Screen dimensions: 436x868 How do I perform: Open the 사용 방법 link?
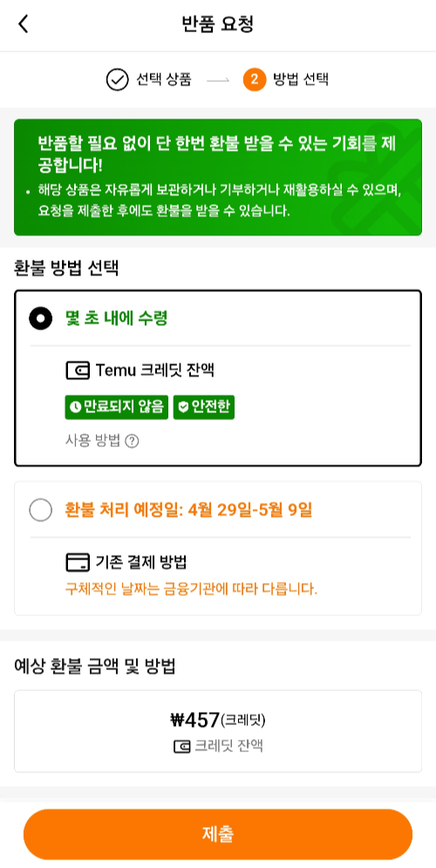(92, 442)
